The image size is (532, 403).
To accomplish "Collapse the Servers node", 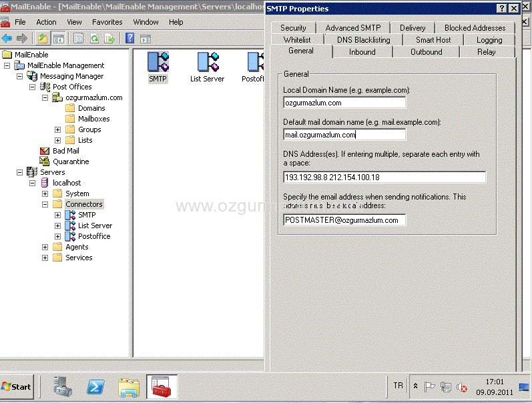I will click(19, 172).
